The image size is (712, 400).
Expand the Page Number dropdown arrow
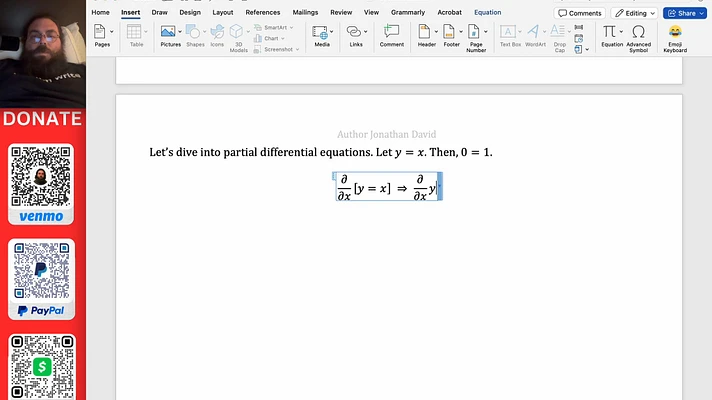(485, 32)
